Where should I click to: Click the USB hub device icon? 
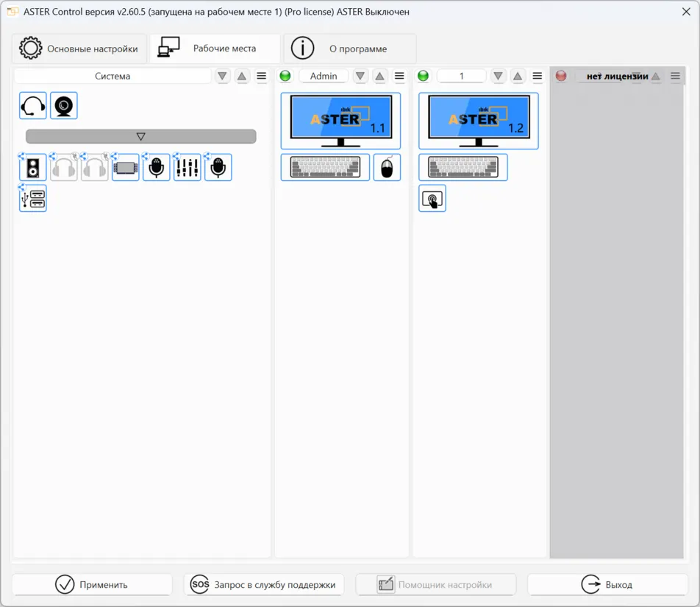(x=32, y=198)
